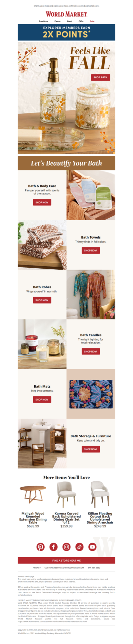133x644 pixels.
Task: Open View as a web page
Action: point(26,576)
